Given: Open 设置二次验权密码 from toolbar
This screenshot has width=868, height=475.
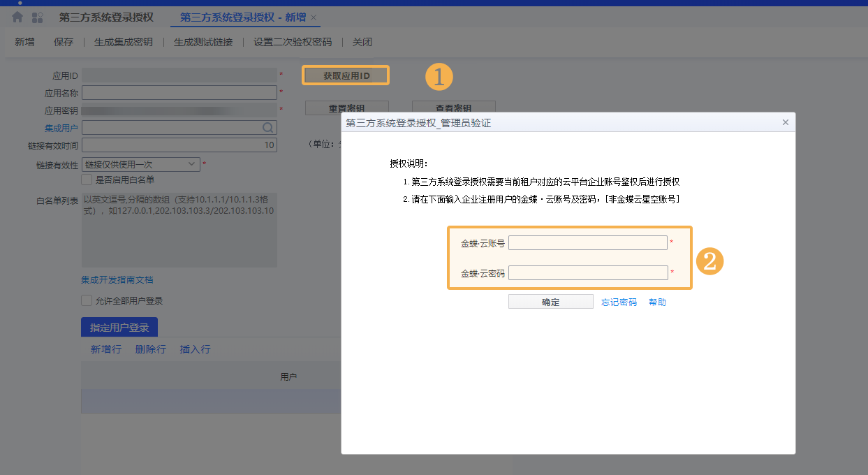Looking at the screenshot, I should (293, 42).
